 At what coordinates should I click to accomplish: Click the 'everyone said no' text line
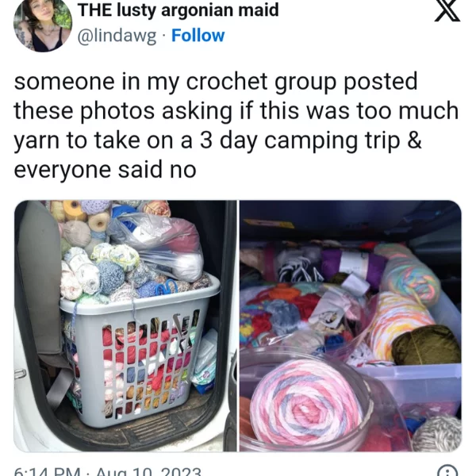pyautogui.click(x=105, y=170)
